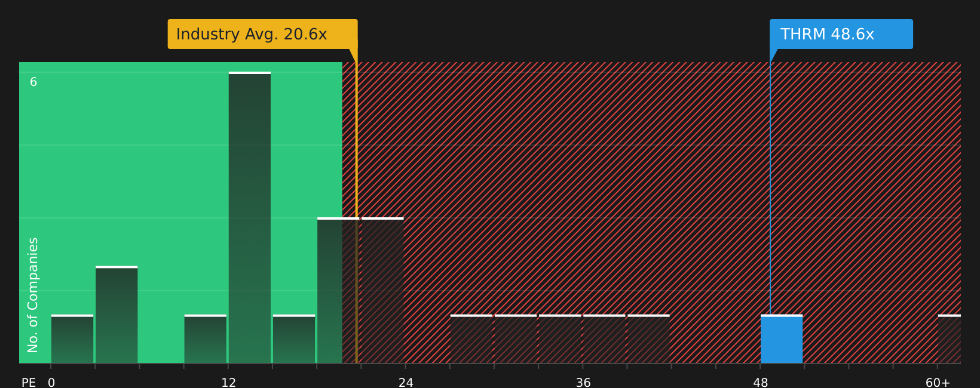This screenshot has width=980, height=388.
Task: Click the x-axis value 48
Action: point(761,382)
